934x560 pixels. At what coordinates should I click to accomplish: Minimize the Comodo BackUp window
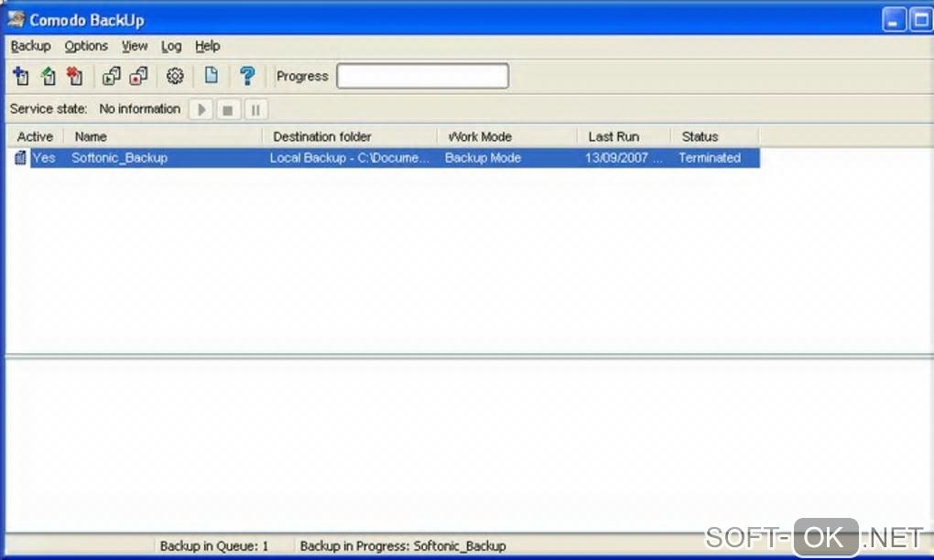point(894,19)
